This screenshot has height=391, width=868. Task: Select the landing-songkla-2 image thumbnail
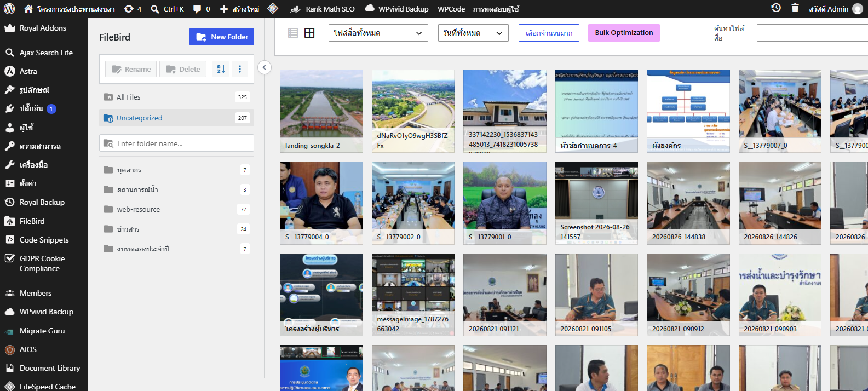click(x=321, y=111)
